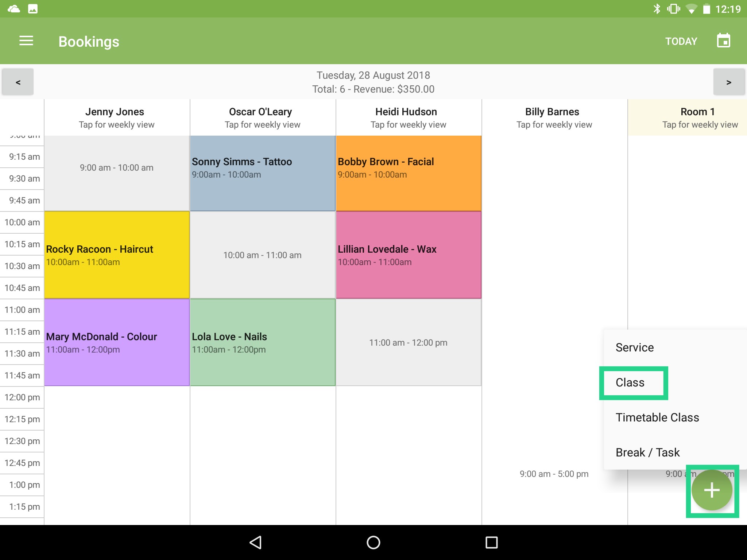Open the navigation drawer menu

click(x=26, y=41)
